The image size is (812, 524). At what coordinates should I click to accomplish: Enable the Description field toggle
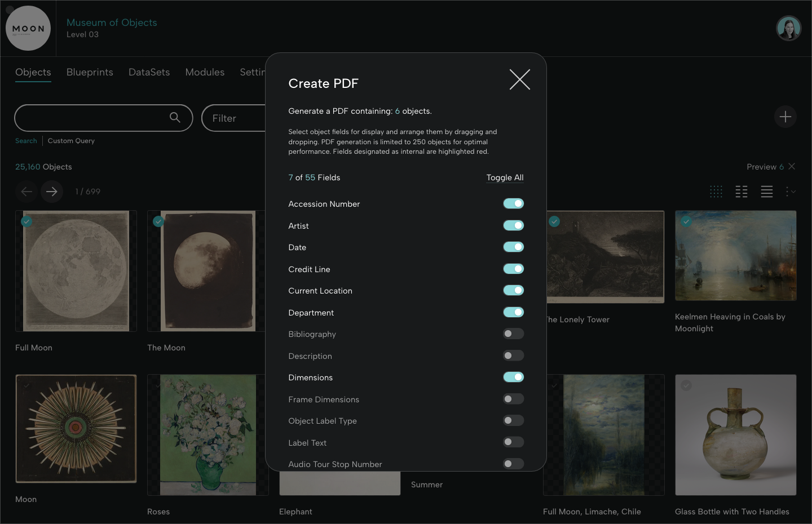point(513,356)
